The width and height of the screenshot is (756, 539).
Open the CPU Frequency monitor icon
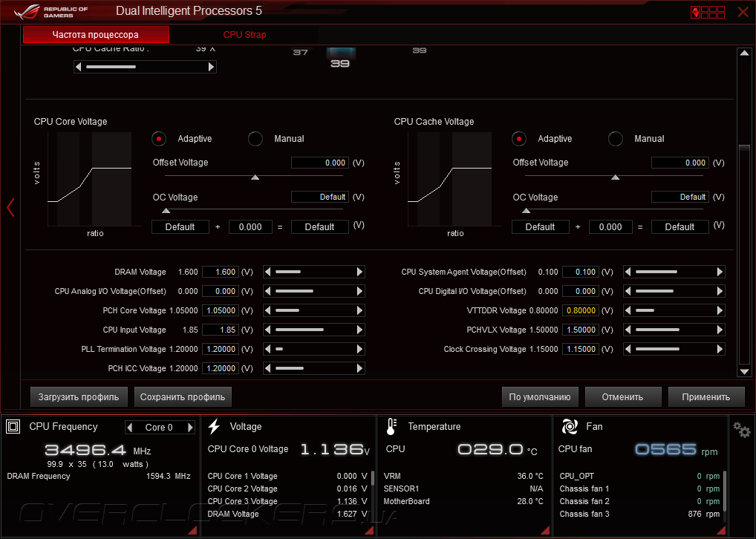(x=13, y=427)
